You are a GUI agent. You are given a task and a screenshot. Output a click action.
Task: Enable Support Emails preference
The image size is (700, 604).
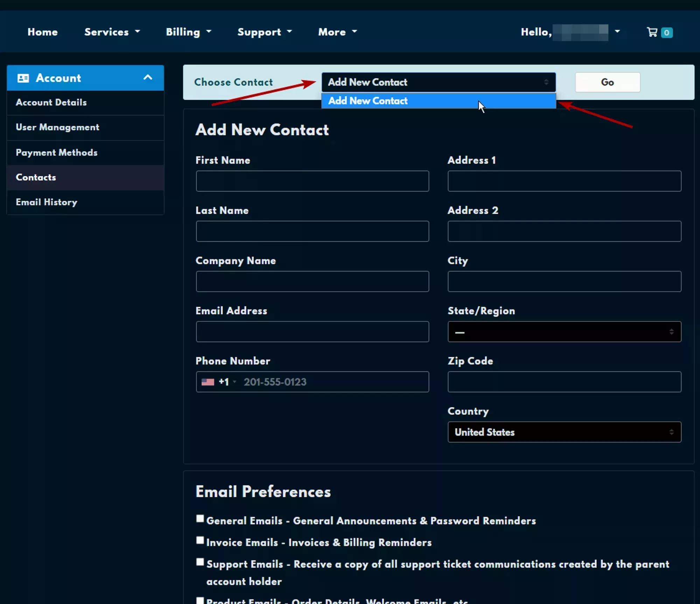[200, 562]
